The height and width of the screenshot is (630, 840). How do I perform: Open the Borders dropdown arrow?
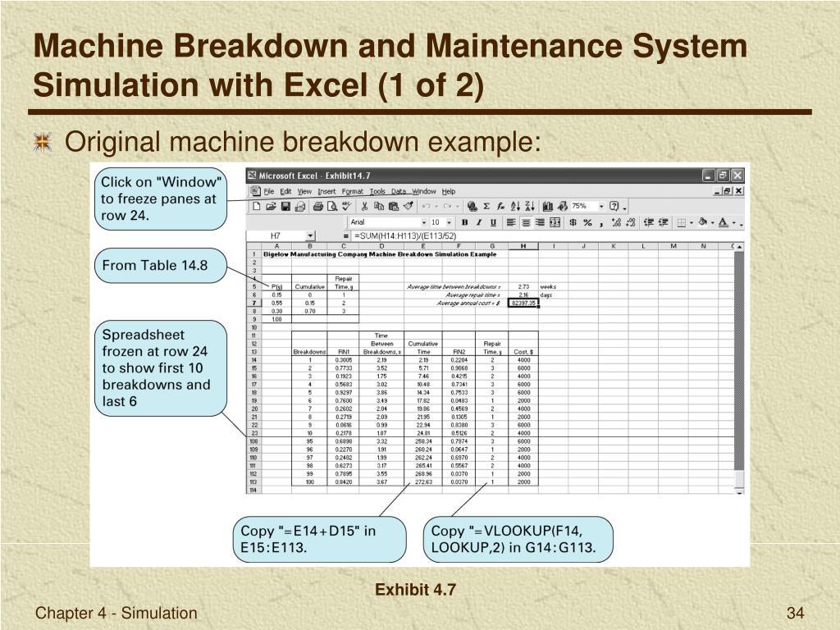pos(692,223)
